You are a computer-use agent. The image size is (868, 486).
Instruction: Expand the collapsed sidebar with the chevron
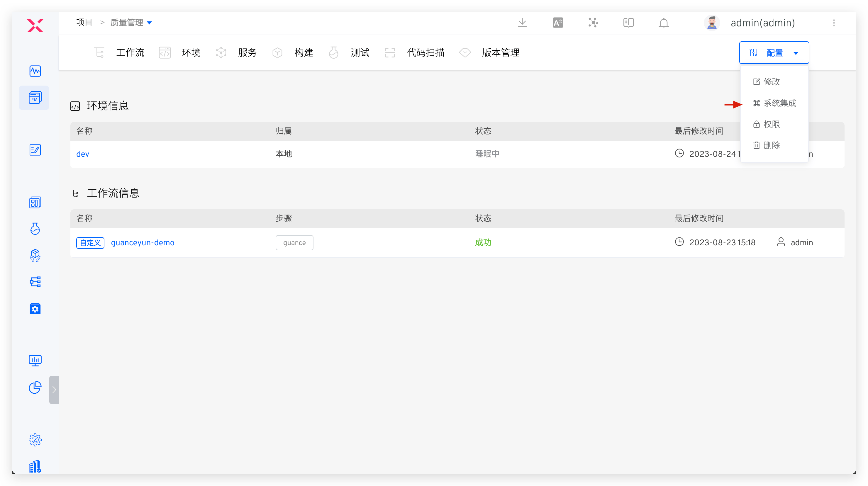click(x=54, y=390)
